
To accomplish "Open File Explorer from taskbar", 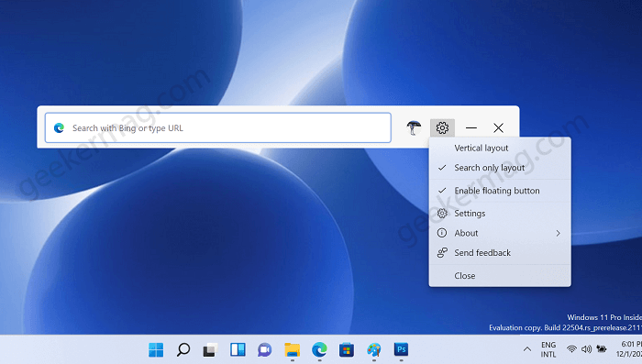I will [x=293, y=349].
